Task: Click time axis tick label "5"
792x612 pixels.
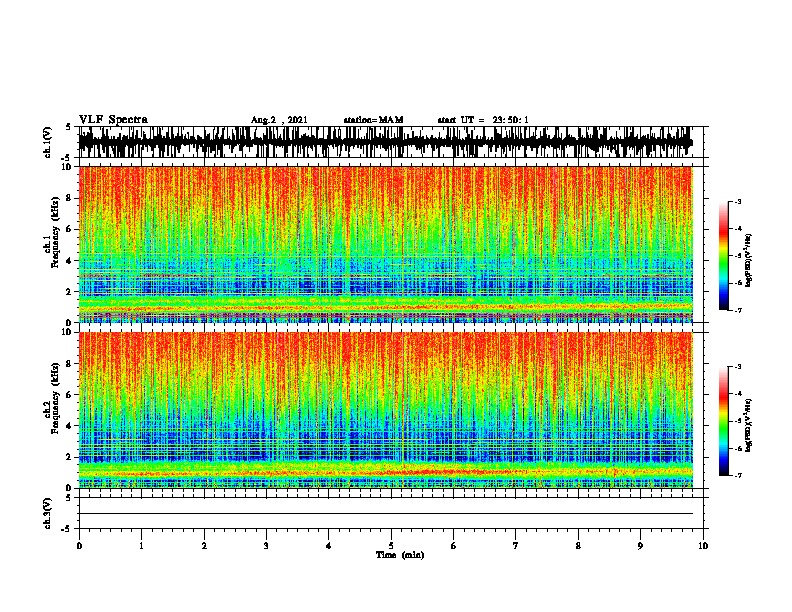Action: pyautogui.click(x=391, y=546)
